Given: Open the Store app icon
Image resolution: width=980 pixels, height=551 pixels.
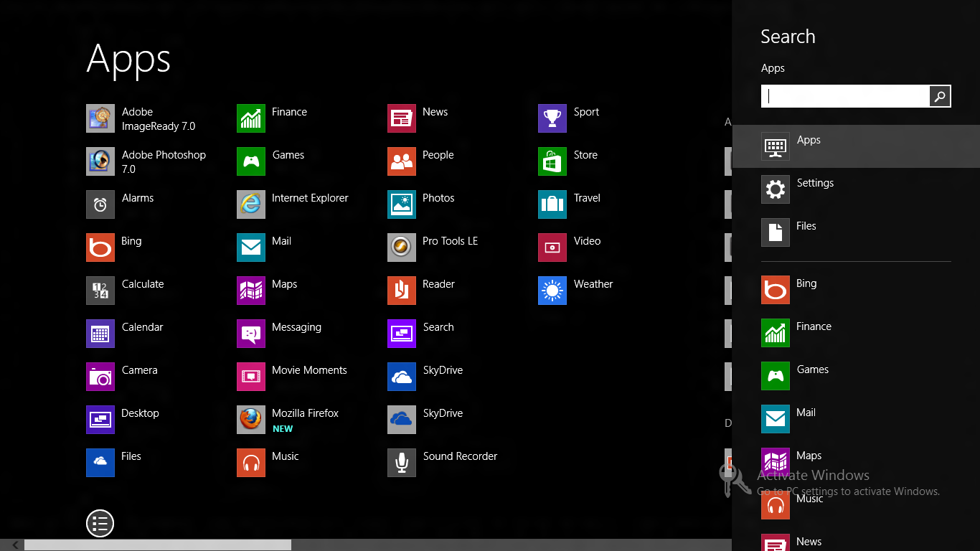Looking at the screenshot, I should tap(552, 161).
